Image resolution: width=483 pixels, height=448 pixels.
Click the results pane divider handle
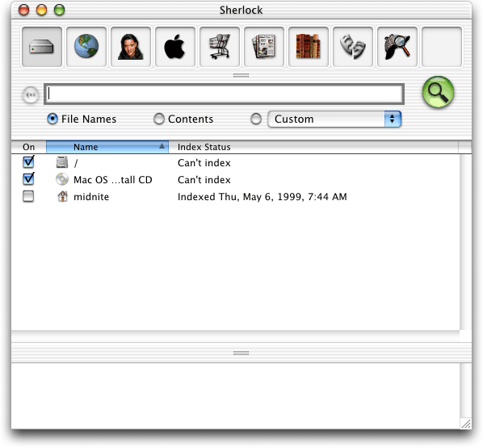[x=241, y=353]
